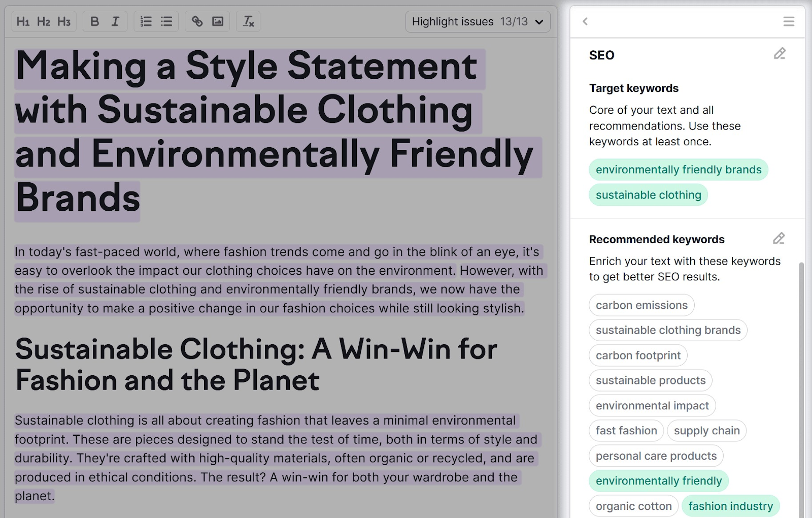Screen dimensions: 812x518
Task: Insert a bulleted list
Action: [x=166, y=21]
